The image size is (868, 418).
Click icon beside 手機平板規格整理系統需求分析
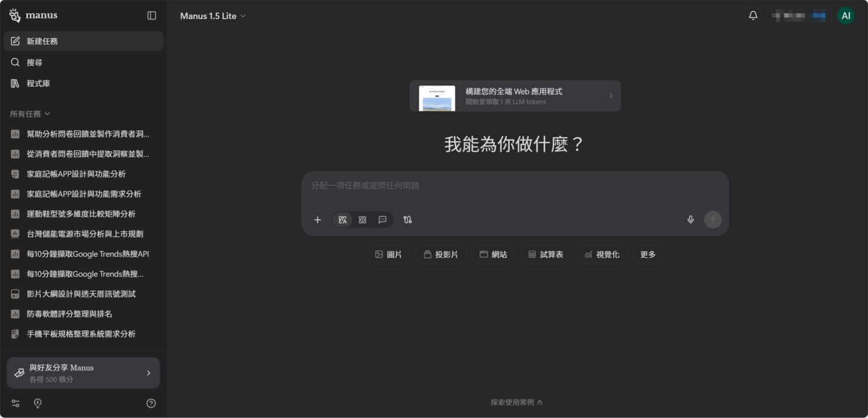pos(16,334)
